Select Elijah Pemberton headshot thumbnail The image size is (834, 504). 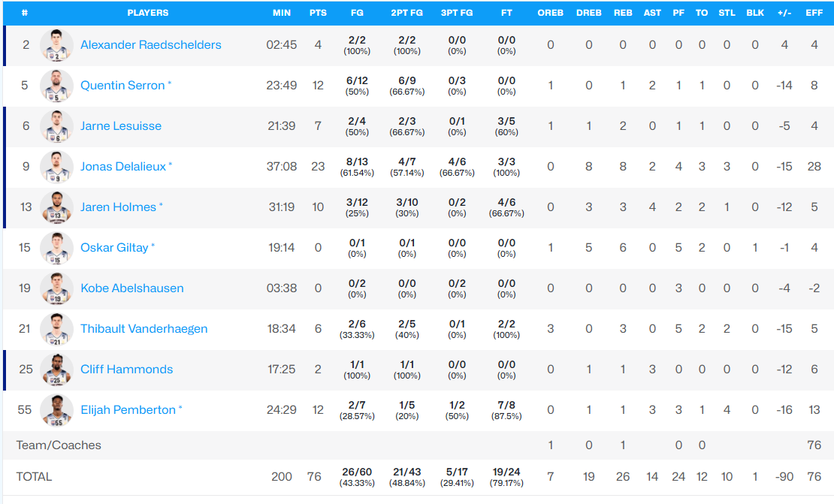(56, 410)
